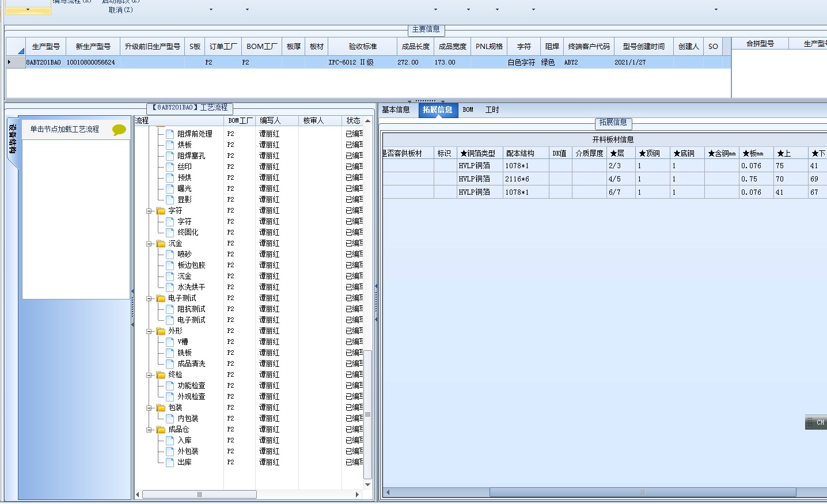827x504 pixels.
Task: Click the folder icon of 电子测试 group
Action: (161, 298)
